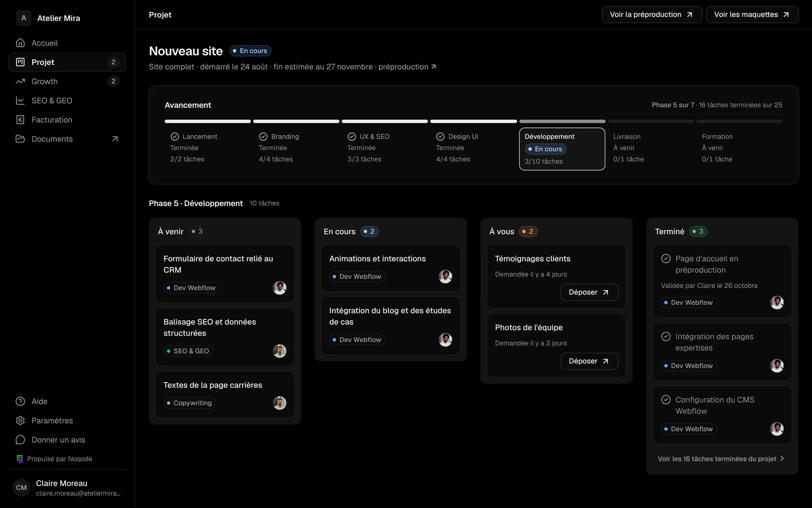Image resolution: width=812 pixels, height=508 pixels.
Task: Select the Formation phase step
Action: coord(740,148)
